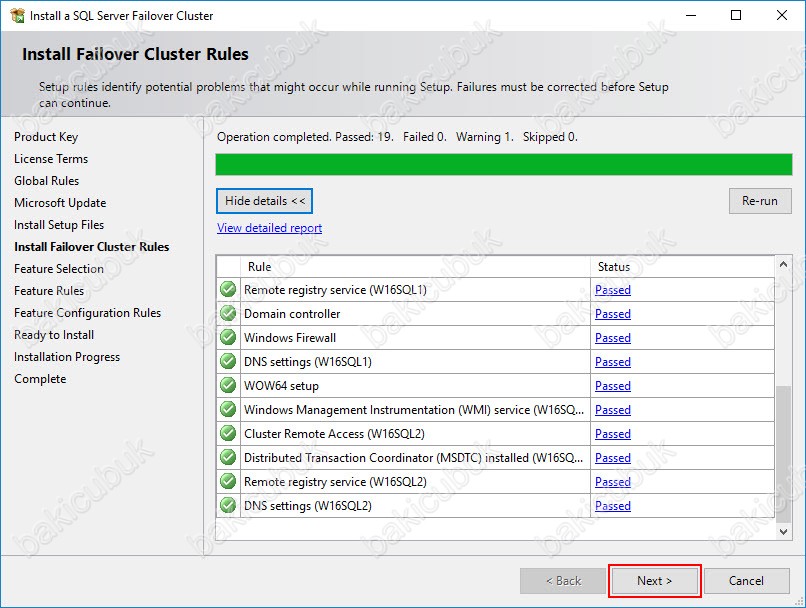Open Passed status for WOW64 setup
Viewport: 806px width, 608px height.
pyautogui.click(x=613, y=385)
